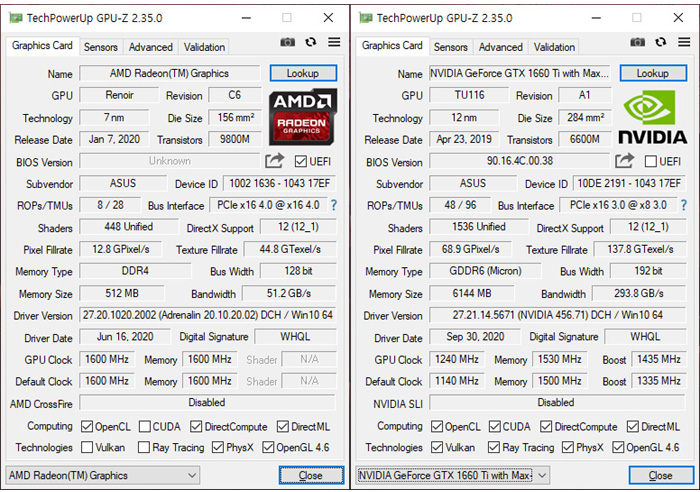Click the AMD Radeon Graphics logo
Image resolution: width=700 pixels, height=492 pixels.
[x=303, y=117]
